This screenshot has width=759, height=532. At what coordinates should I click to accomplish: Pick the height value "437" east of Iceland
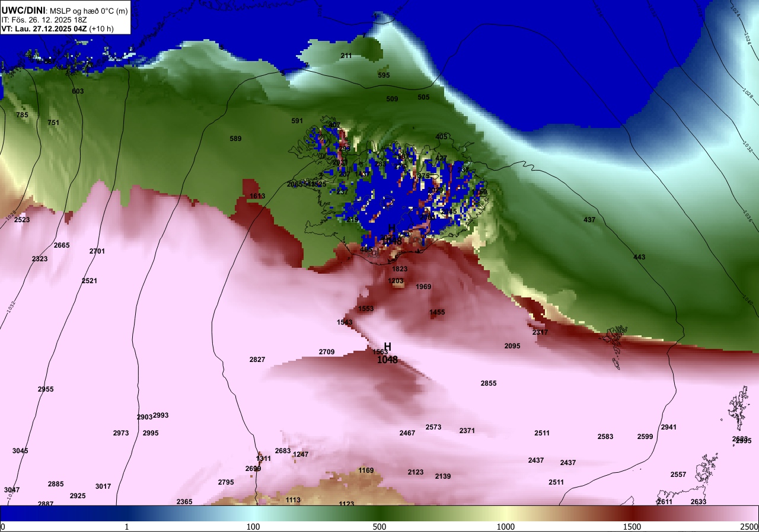[589, 220]
